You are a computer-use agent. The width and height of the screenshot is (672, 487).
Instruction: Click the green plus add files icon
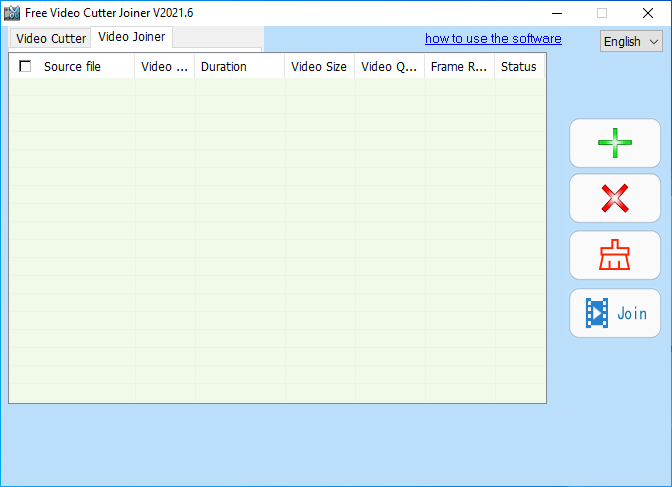[614, 143]
